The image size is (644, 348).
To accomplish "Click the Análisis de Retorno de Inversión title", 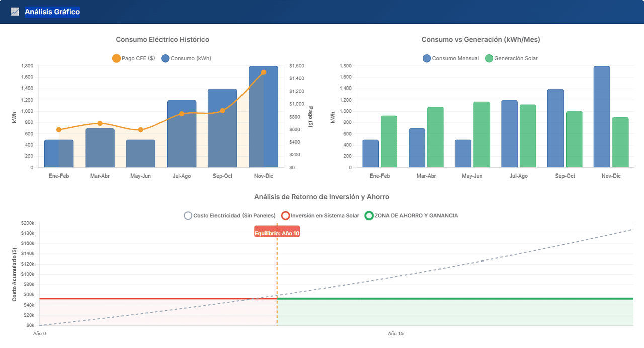I will tap(321, 197).
